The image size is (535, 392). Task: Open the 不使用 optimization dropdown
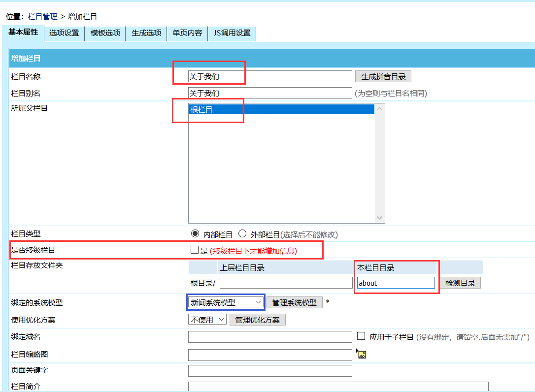click(207, 320)
